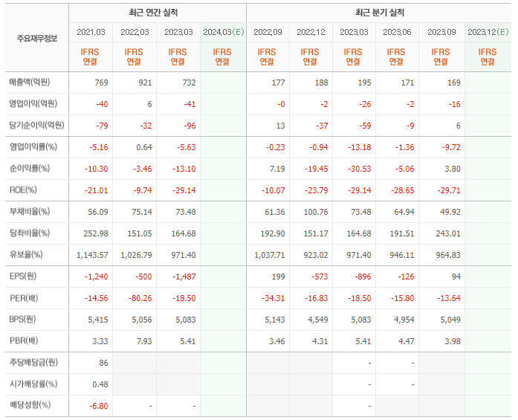
Task: Click the 주요재무정보 header cell
Action: tap(37, 39)
